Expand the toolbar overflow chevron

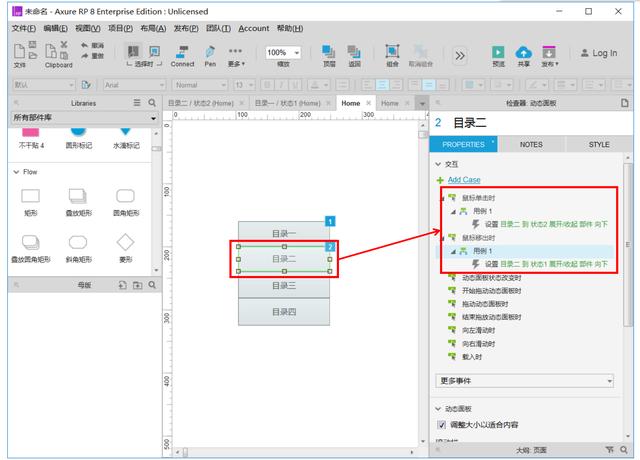coord(460,55)
